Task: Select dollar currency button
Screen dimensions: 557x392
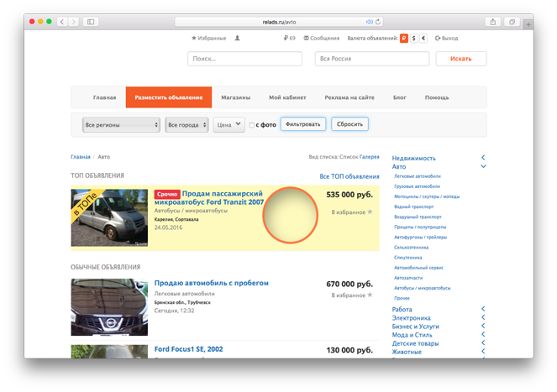Action: click(x=414, y=38)
